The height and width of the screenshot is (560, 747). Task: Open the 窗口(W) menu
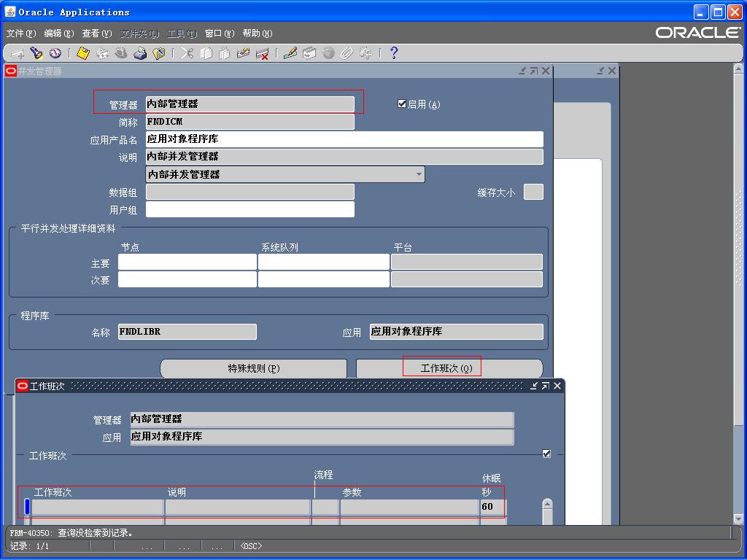click(220, 34)
